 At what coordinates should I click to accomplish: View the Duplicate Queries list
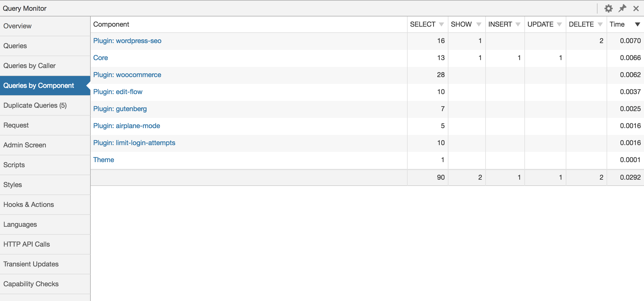pyautogui.click(x=35, y=105)
